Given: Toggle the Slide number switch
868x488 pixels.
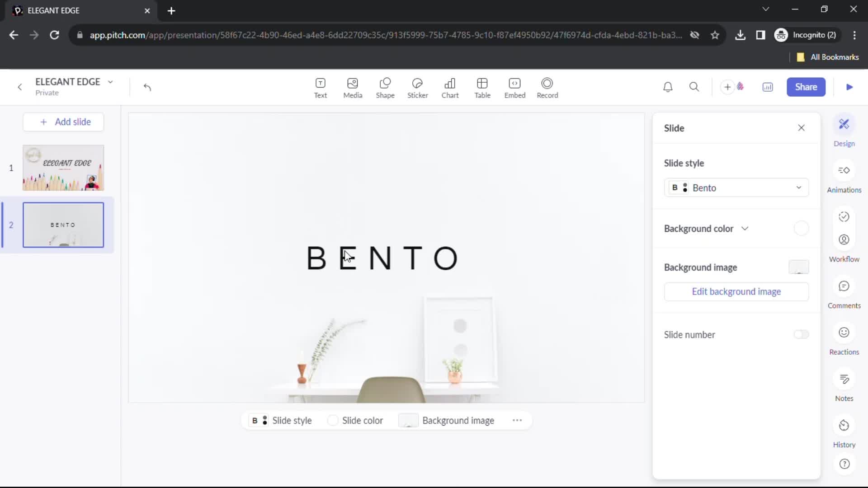Looking at the screenshot, I should coord(801,334).
